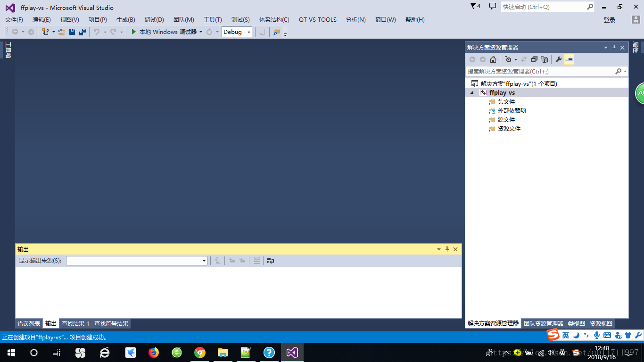
Task: Click the account avatar icon by 登录
Action: point(636,19)
